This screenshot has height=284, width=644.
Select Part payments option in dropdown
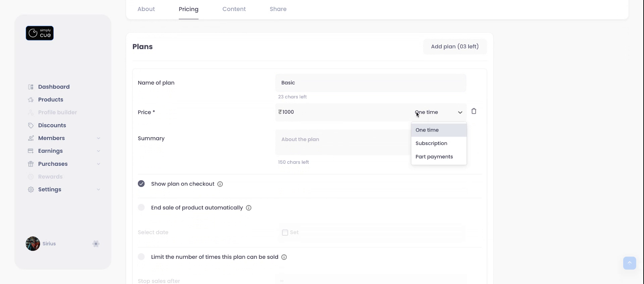pyautogui.click(x=434, y=157)
